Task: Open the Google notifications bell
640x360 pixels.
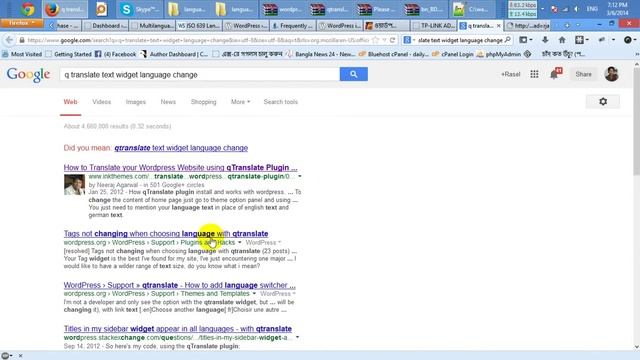Action: tap(554, 74)
